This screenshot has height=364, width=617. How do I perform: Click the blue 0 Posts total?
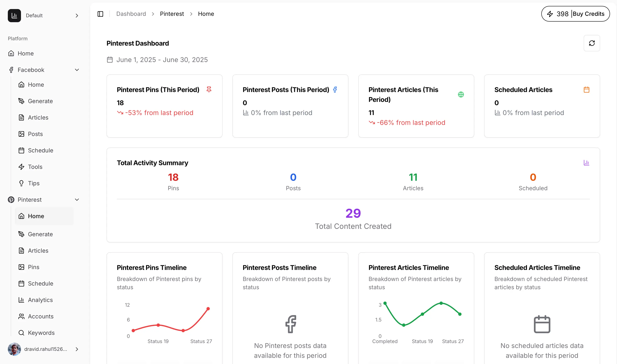click(293, 177)
